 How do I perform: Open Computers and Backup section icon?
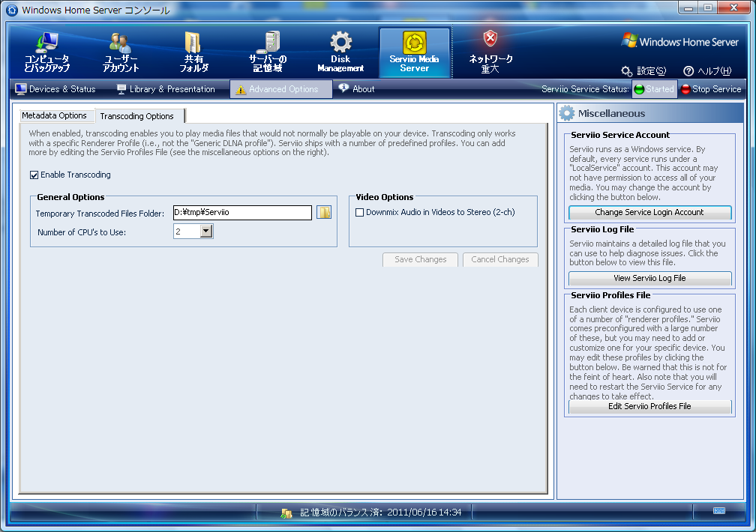coord(46,43)
